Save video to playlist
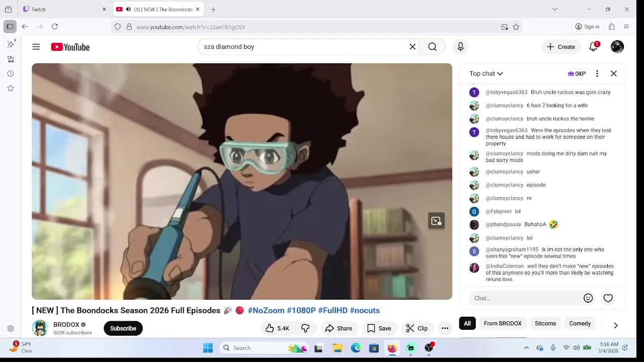The width and height of the screenshot is (644, 362). (379, 328)
